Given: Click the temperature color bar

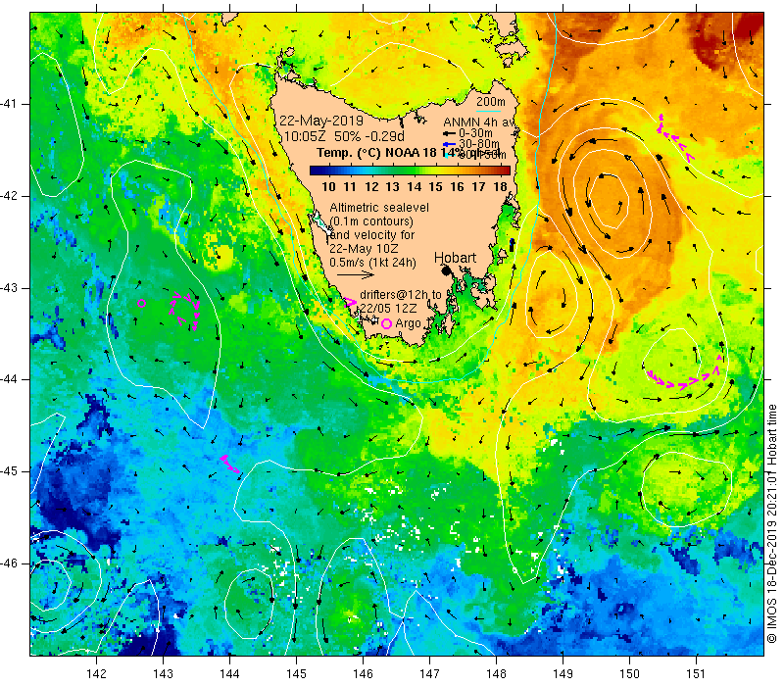Looking at the screenshot, I should tap(410, 171).
